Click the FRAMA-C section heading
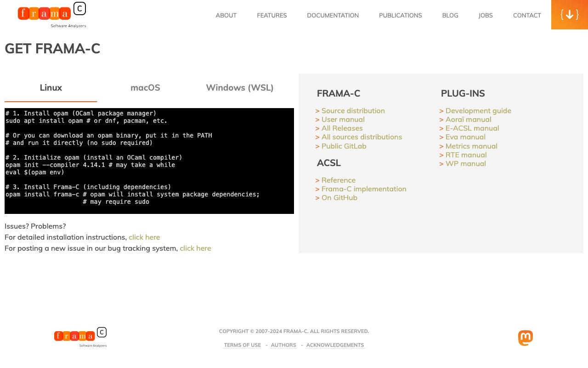This screenshot has width=588, height=368. [339, 93]
